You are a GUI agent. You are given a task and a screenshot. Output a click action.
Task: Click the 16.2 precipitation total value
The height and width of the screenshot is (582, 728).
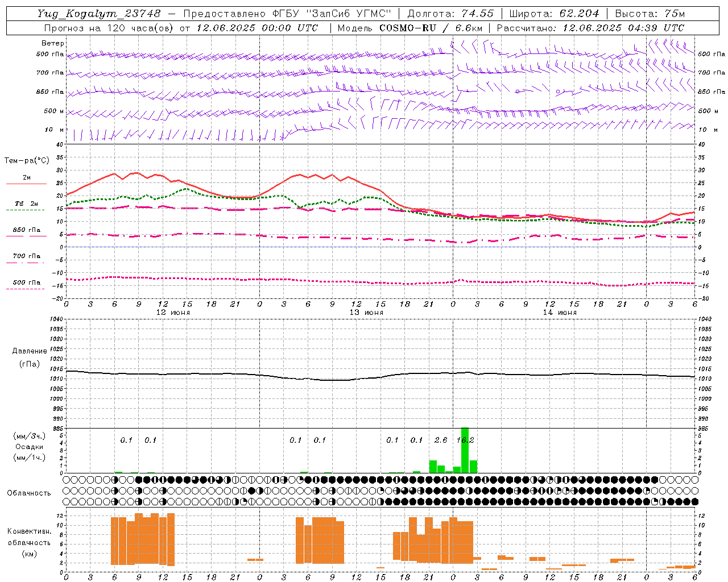point(465,440)
